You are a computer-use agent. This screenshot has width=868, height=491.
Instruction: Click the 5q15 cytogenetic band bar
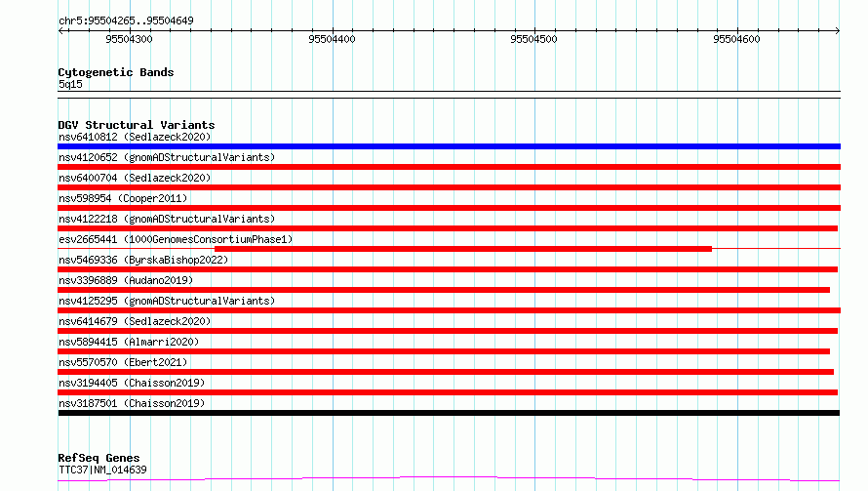pyautogui.click(x=449, y=95)
